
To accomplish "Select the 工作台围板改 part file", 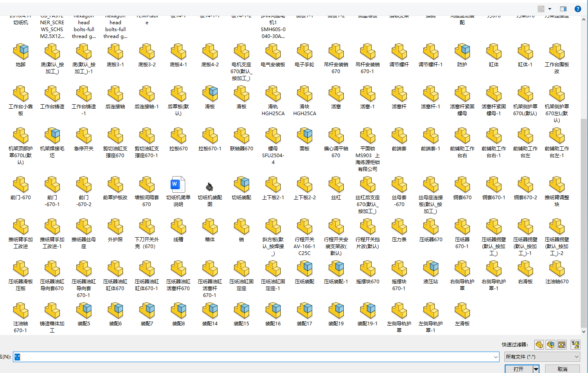I will click(x=557, y=59).
